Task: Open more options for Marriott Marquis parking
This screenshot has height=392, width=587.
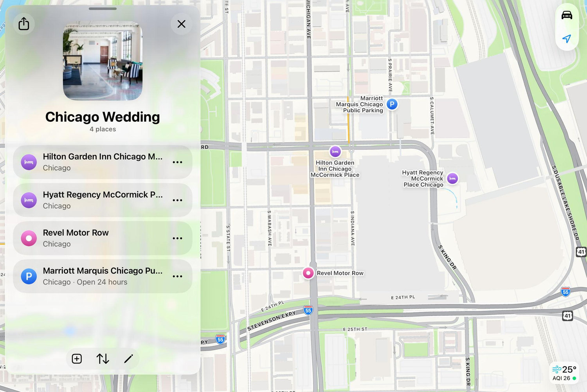Action: tap(177, 276)
